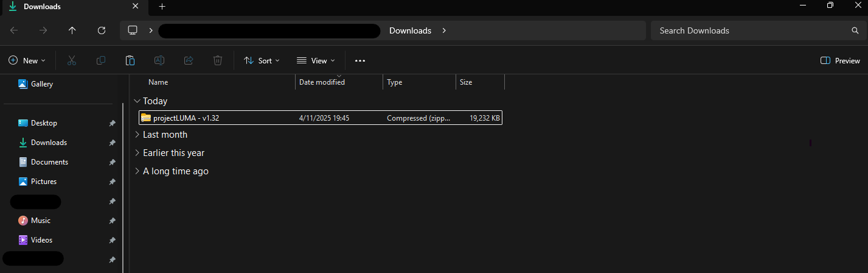Open the Sort dropdown menu
Viewport: 868px width, 273px height.
pos(262,60)
